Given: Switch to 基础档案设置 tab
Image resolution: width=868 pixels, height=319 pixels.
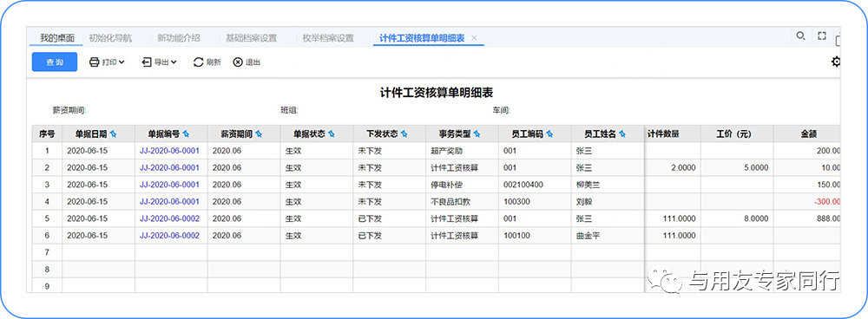Looking at the screenshot, I should (x=251, y=38).
